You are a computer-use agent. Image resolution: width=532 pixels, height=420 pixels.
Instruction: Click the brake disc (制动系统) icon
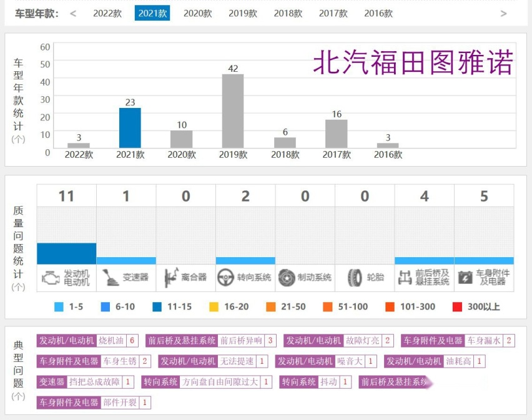coord(287,278)
